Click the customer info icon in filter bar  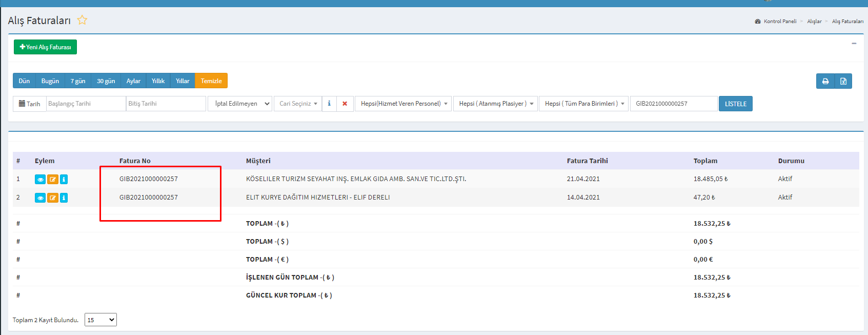click(329, 104)
